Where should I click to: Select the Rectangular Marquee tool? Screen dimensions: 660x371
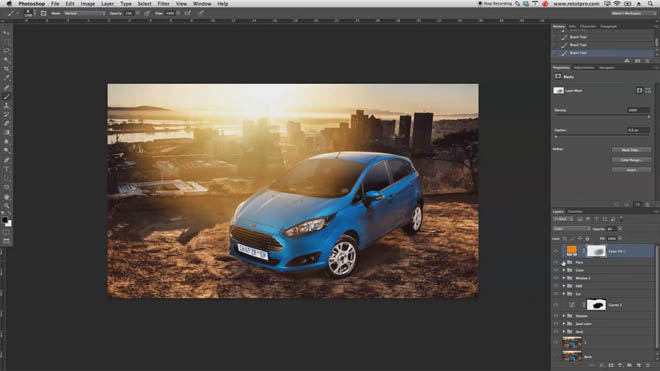click(6, 42)
